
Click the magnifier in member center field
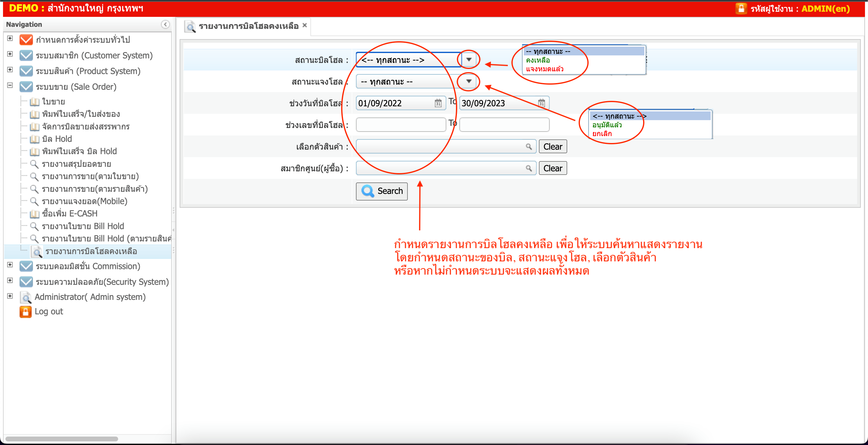tap(528, 168)
